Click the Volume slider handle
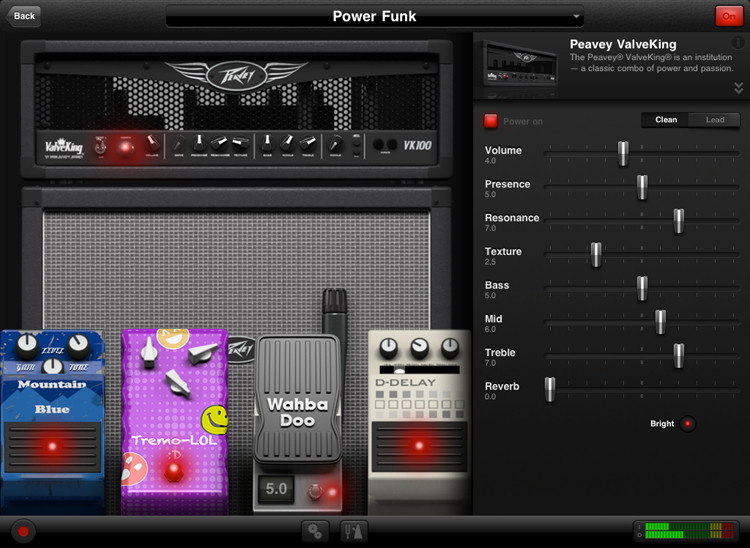Viewport: 750px width, 548px height. pyautogui.click(x=623, y=153)
